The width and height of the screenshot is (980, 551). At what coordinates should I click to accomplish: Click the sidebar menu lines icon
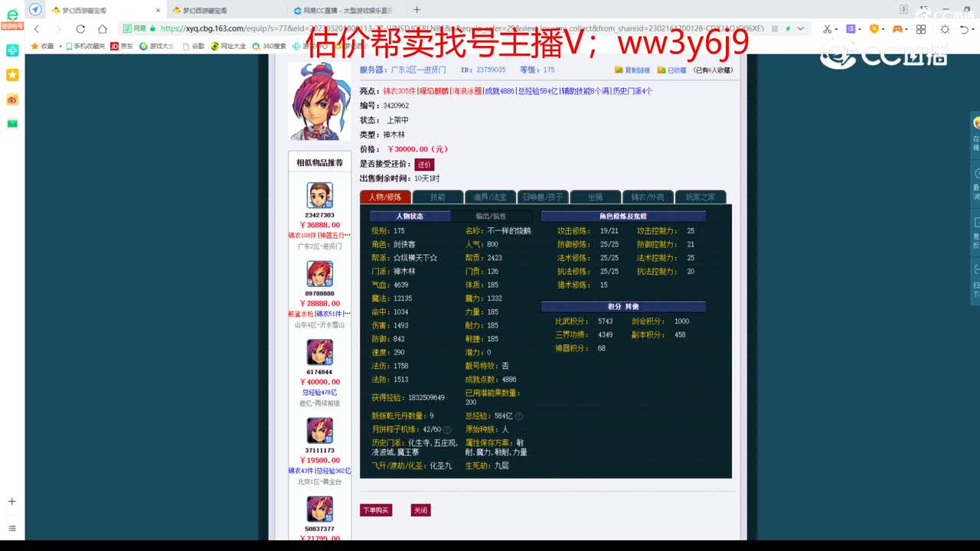click(12, 528)
